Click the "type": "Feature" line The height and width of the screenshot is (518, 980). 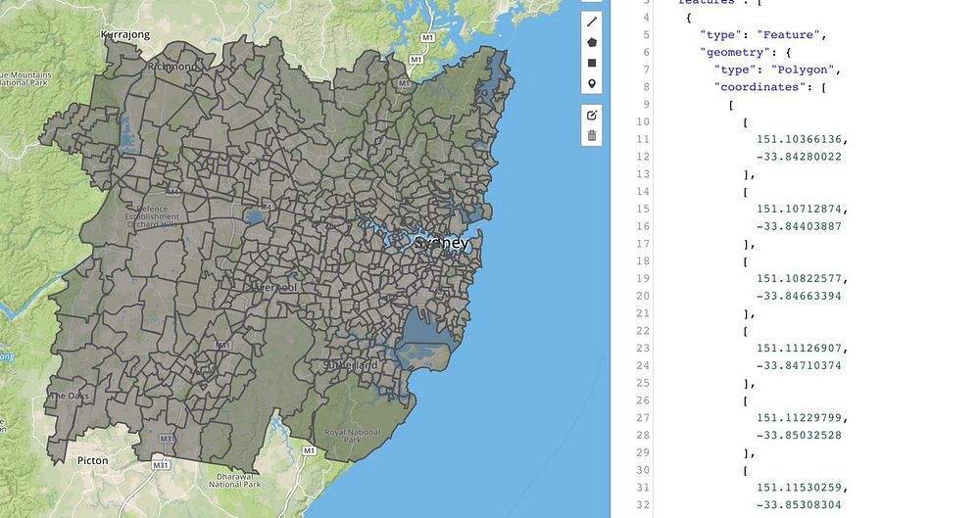(x=763, y=35)
